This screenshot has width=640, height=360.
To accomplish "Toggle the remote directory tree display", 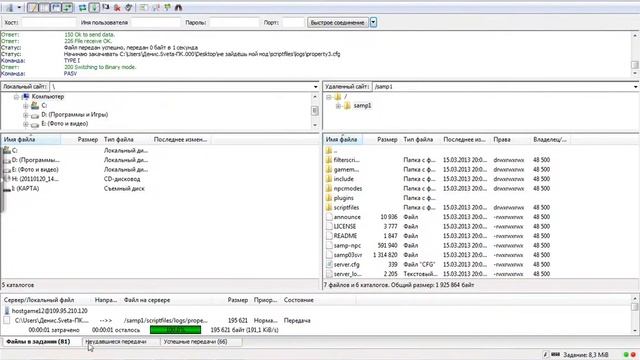I will click(x=56, y=7).
